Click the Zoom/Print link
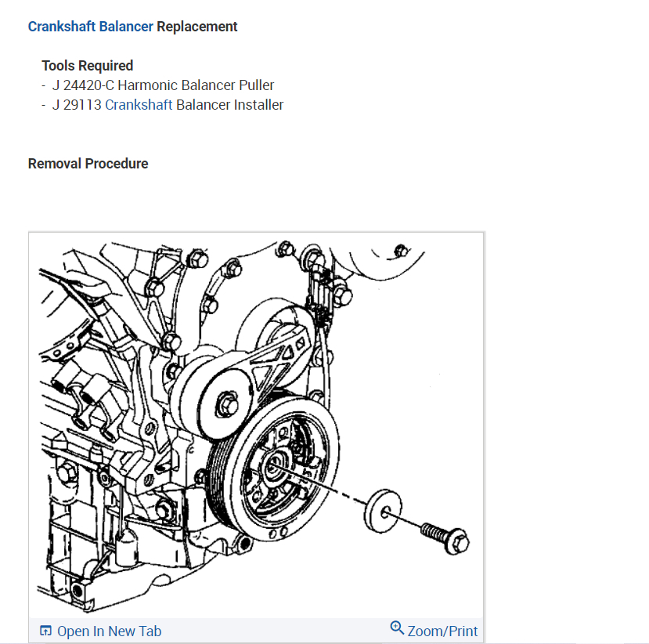The height and width of the screenshot is (644, 649). [x=442, y=631]
